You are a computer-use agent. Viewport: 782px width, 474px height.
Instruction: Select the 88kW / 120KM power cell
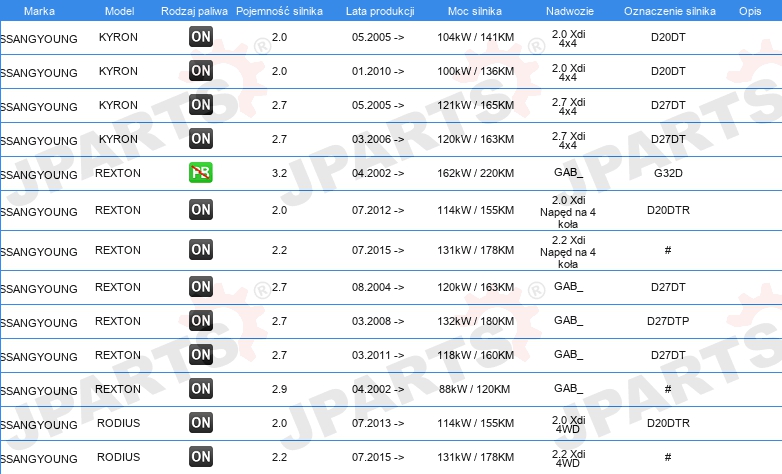(474, 389)
